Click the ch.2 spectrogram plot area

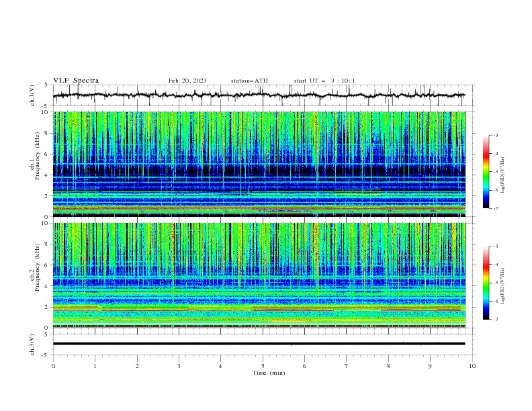pos(259,275)
